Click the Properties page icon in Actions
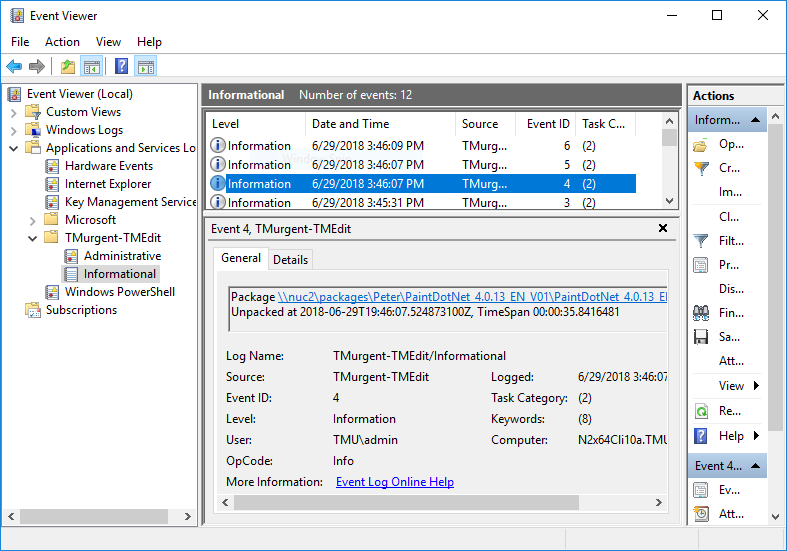 [x=701, y=265]
